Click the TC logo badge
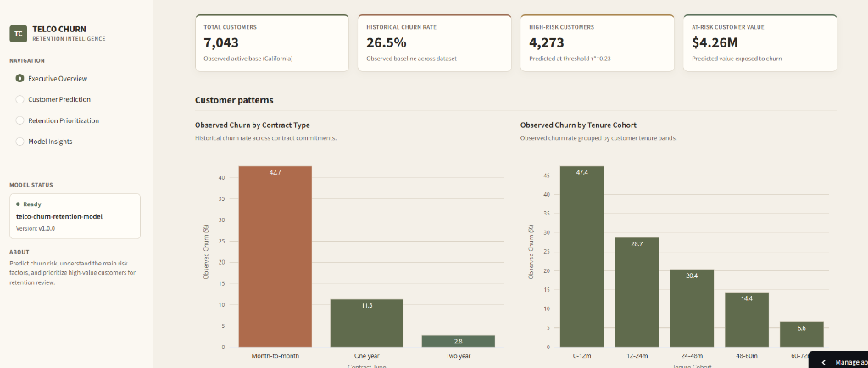This screenshot has width=868, height=368. click(x=19, y=33)
